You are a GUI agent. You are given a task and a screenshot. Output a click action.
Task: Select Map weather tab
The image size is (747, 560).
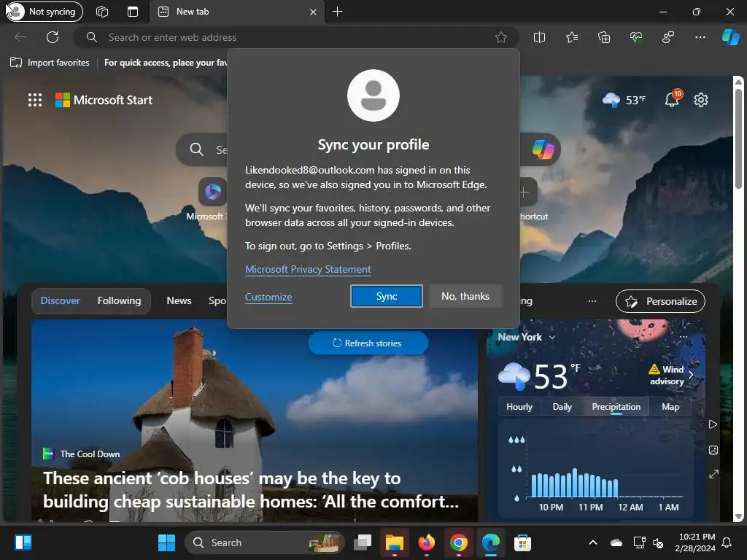click(670, 407)
